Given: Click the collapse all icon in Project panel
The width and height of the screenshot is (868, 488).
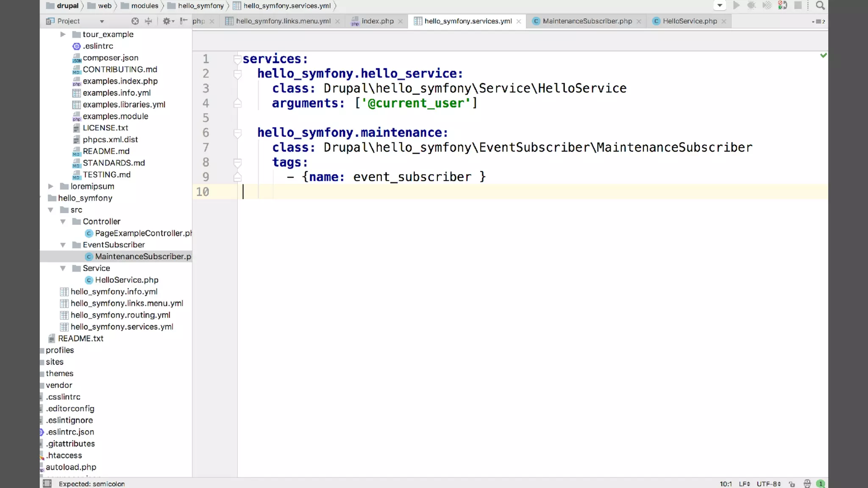Looking at the screenshot, I should [148, 21].
